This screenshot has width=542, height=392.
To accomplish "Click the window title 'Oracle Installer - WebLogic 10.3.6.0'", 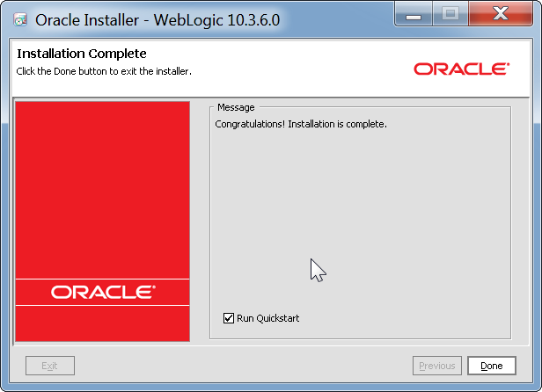I will (157, 20).
